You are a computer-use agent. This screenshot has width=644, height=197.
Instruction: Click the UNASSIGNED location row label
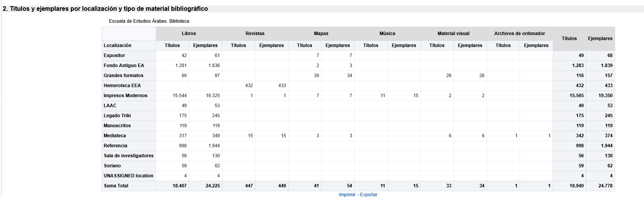(x=128, y=176)
